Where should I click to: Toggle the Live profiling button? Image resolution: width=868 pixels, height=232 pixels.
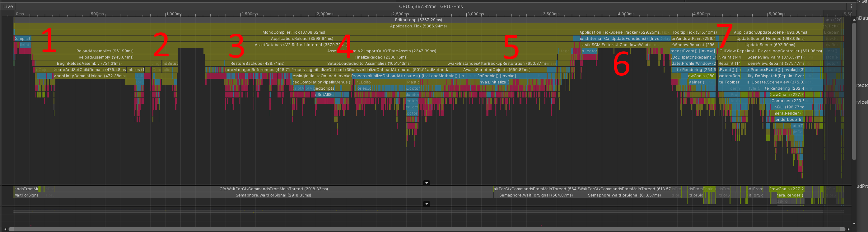click(8, 7)
